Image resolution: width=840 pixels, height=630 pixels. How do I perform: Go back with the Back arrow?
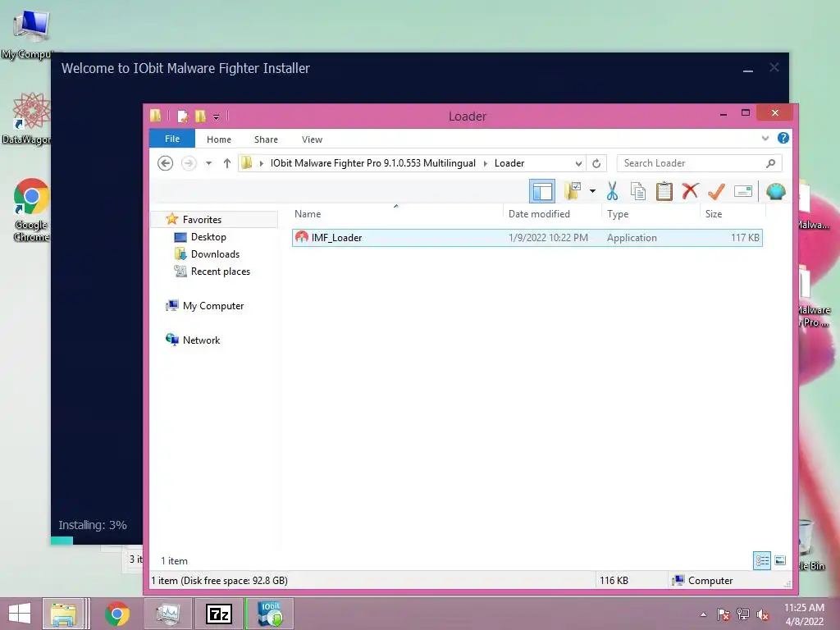click(x=166, y=163)
